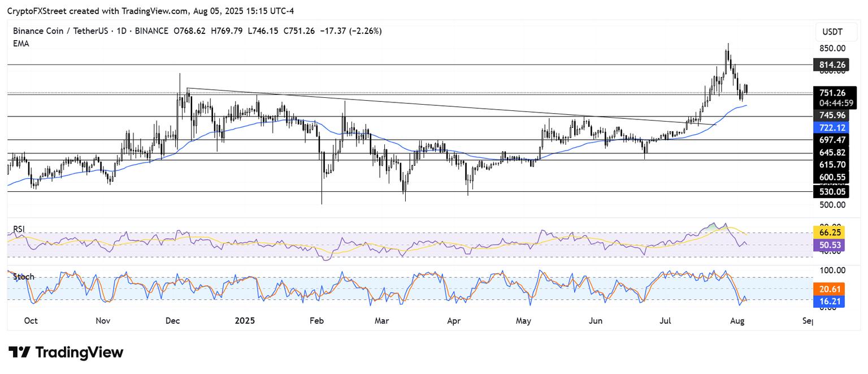Select the Stoch indicator label
Screen dimensions: 868x374
click(x=24, y=277)
